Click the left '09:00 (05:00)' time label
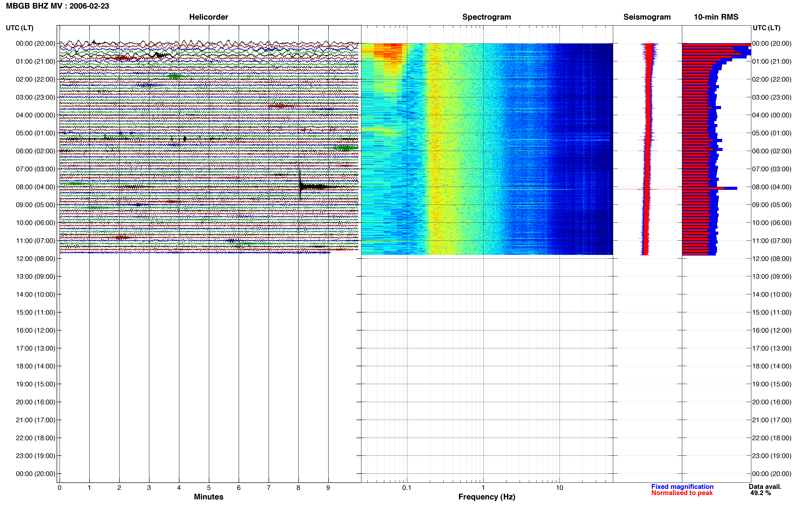812x508 pixels. pos(36,205)
